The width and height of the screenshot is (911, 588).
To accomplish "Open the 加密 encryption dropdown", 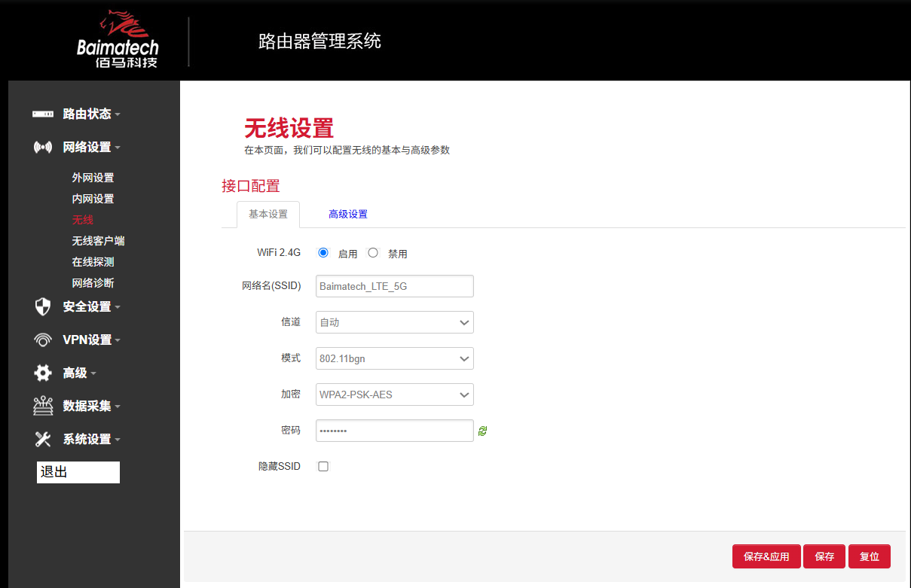I will point(394,395).
